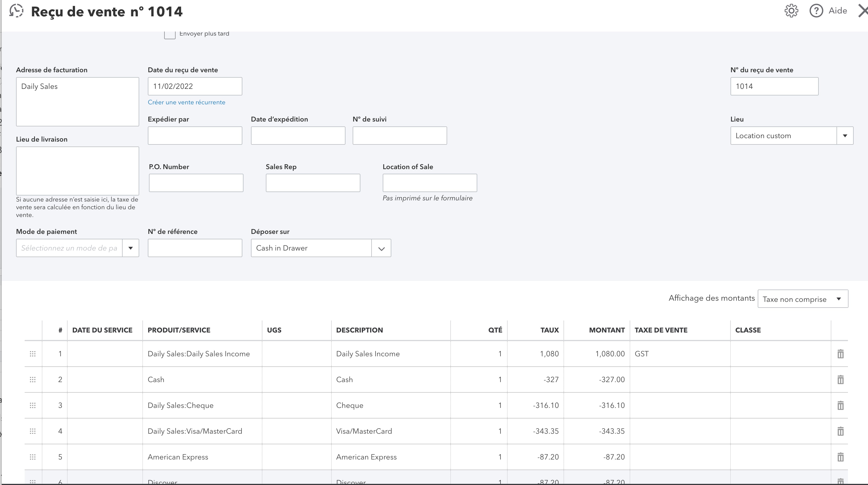Image resolution: width=868 pixels, height=485 pixels.
Task: Focus the Sales Rep field
Action: coord(313,183)
